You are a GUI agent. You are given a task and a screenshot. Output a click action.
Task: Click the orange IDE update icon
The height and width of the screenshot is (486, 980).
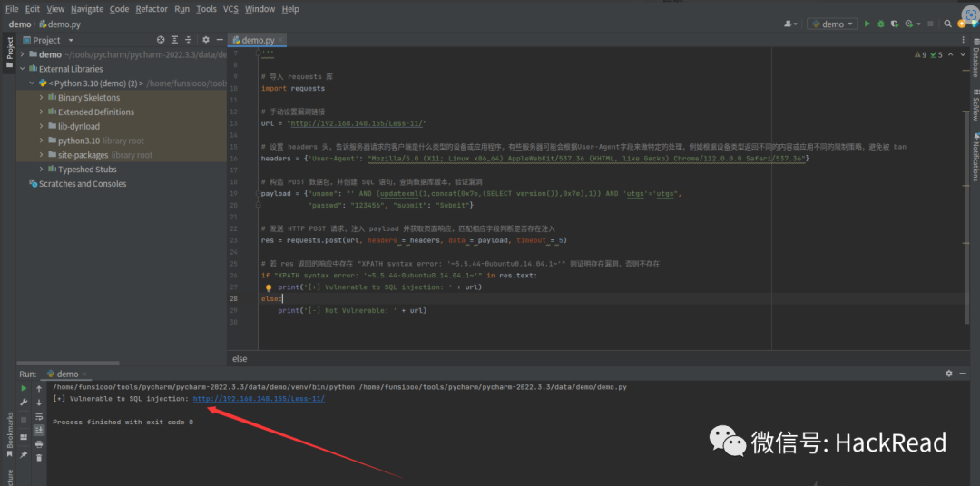[961, 24]
